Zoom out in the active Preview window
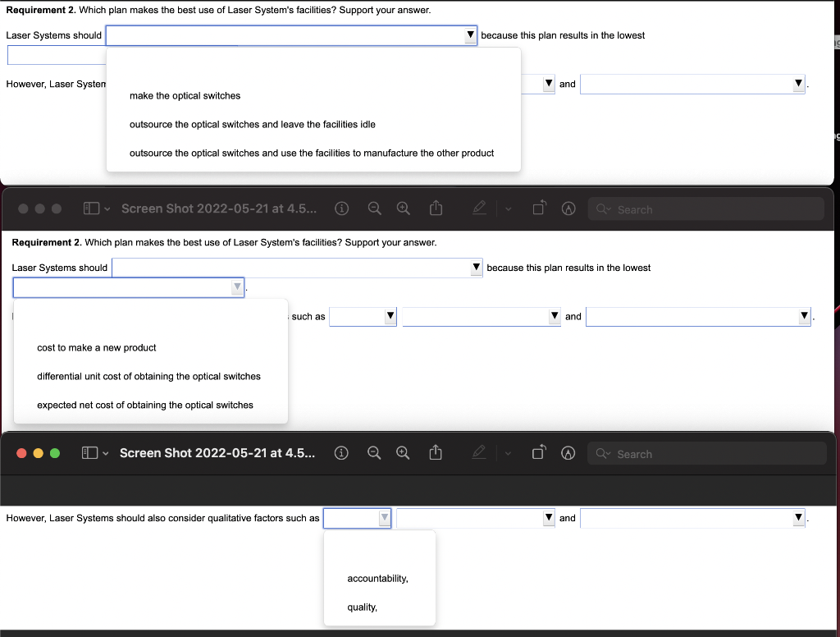The height and width of the screenshot is (637, 840). point(374,453)
